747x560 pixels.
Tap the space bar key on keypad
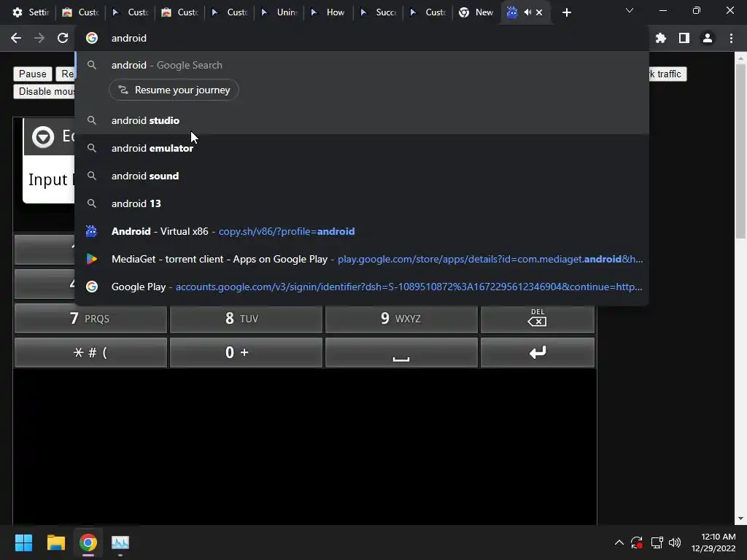point(401,352)
